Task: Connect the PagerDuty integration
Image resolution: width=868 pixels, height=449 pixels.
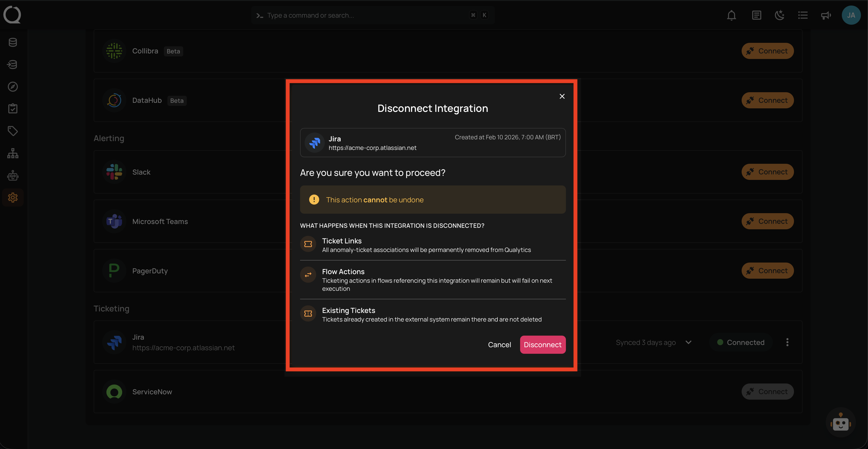Action: click(x=767, y=271)
